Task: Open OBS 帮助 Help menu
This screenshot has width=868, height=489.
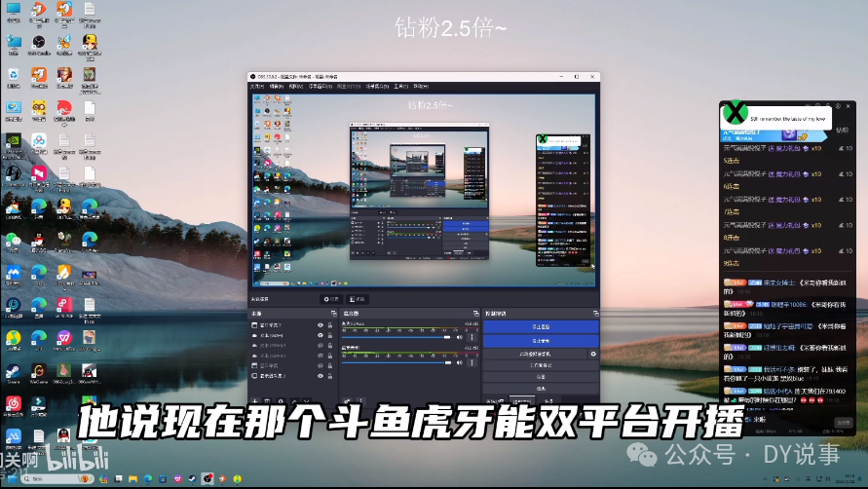Action: click(x=421, y=87)
